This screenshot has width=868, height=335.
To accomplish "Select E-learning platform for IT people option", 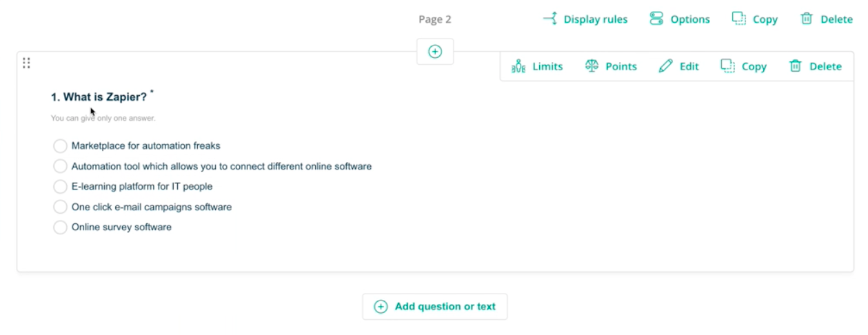I will click(61, 187).
